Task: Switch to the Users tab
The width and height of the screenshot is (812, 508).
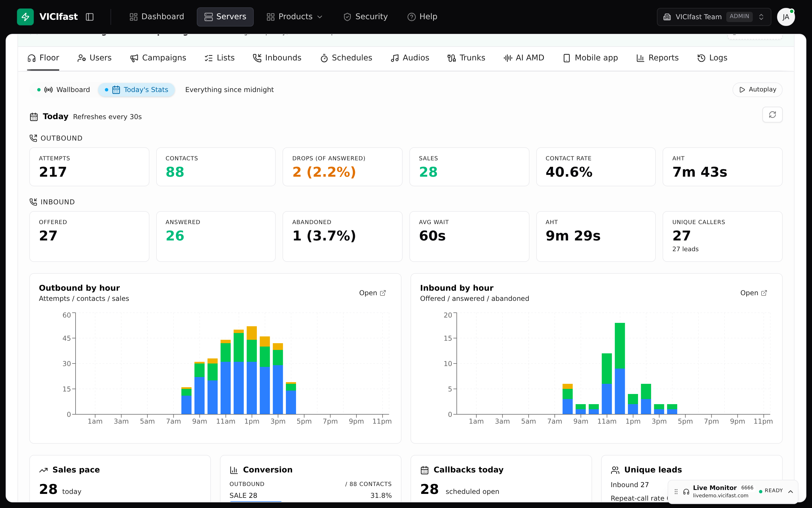Action: tap(94, 58)
